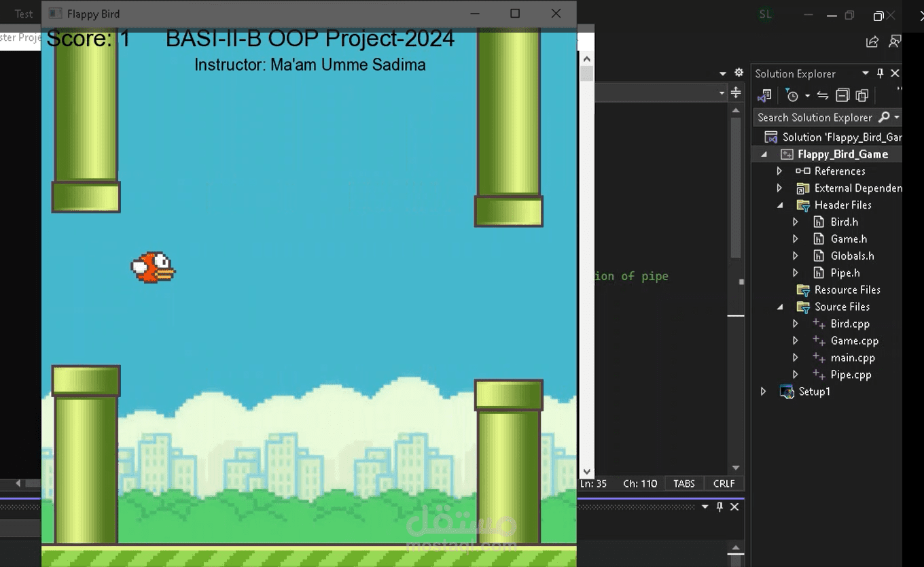Select the Header Files filter folder
Image resolution: width=924 pixels, height=567 pixels.
pyautogui.click(x=842, y=205)
